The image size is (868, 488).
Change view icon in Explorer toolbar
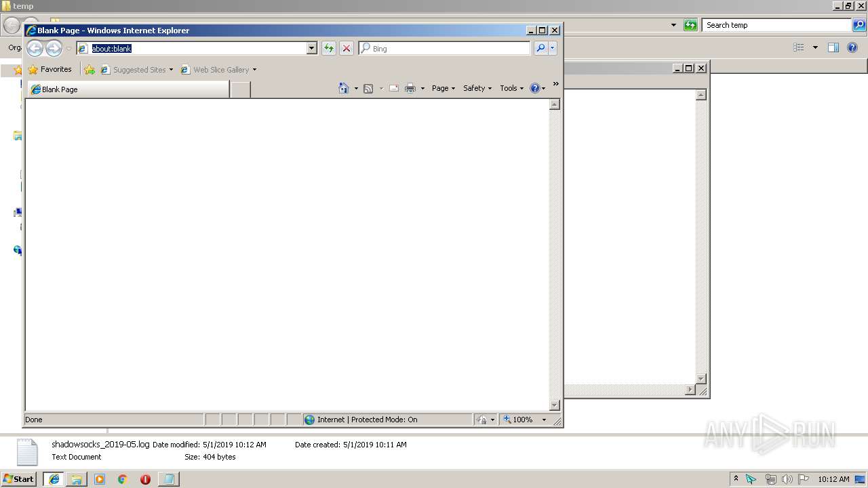[x=799, y=47]
